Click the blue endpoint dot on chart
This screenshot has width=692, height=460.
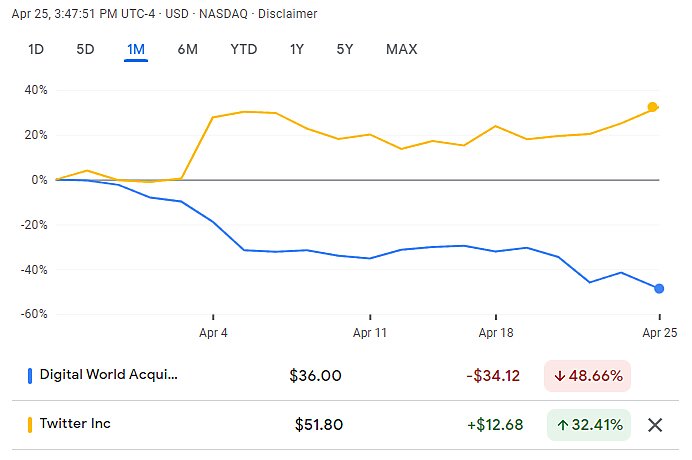tap(659, 288)
